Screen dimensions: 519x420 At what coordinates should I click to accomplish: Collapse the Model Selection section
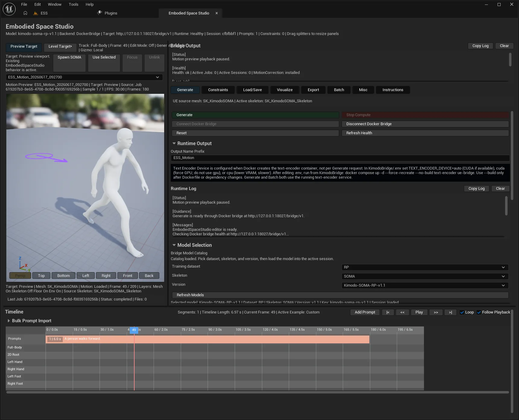click(x=174, y=245)
